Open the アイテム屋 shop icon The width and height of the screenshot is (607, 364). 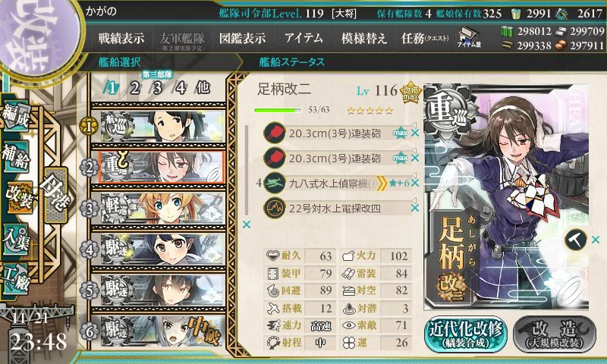[x=469, y=37]
